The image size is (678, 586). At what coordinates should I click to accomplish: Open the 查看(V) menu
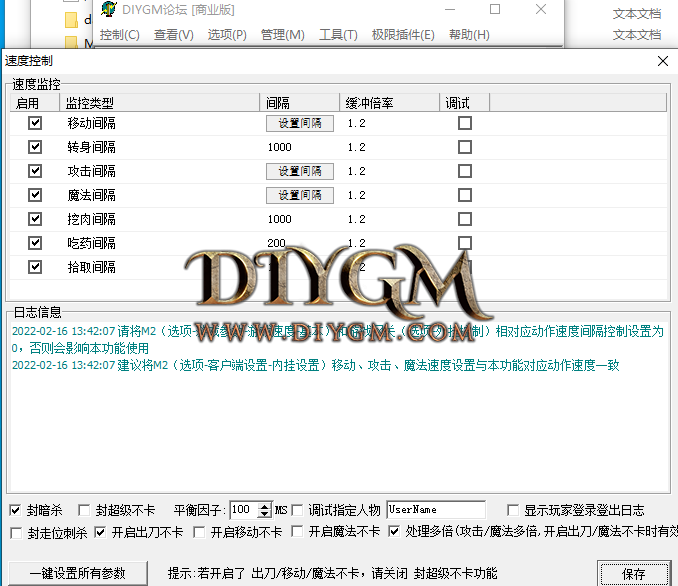pyautogui.click(x=173, y=35)
